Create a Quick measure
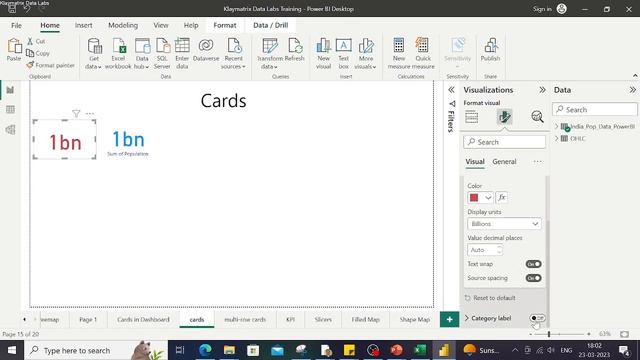 [423, 53]
